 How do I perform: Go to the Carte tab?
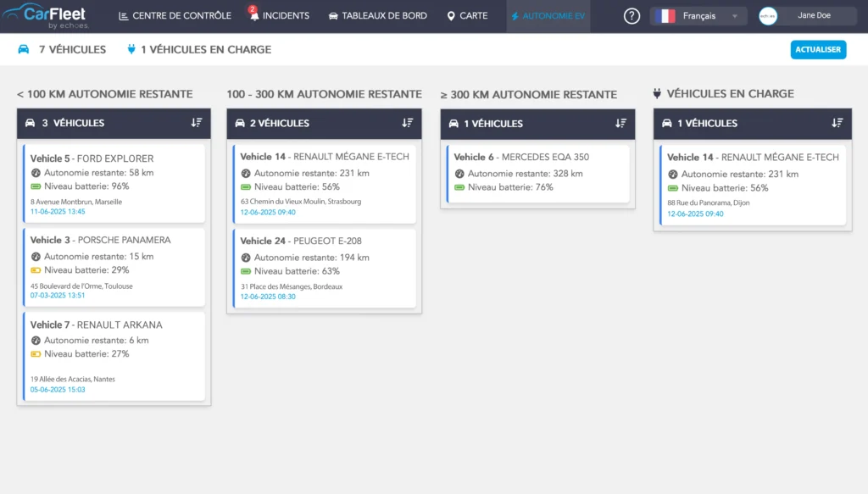click(467, 16)
